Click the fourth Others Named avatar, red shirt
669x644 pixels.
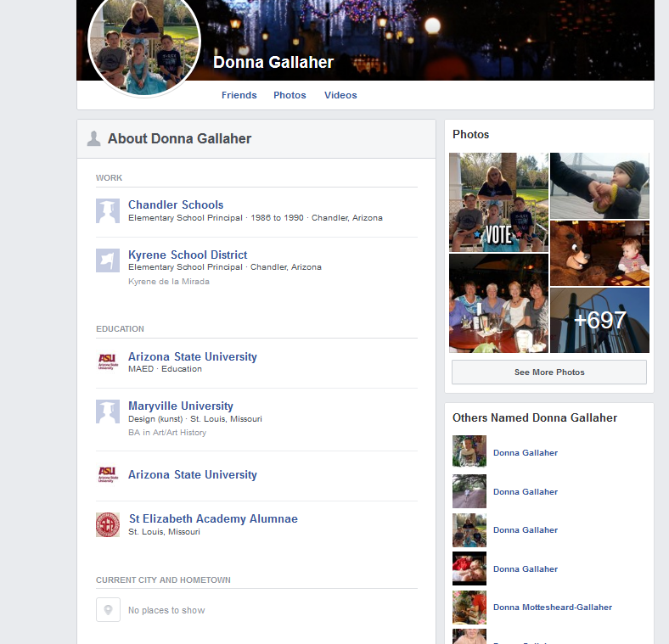pos(469,568)
